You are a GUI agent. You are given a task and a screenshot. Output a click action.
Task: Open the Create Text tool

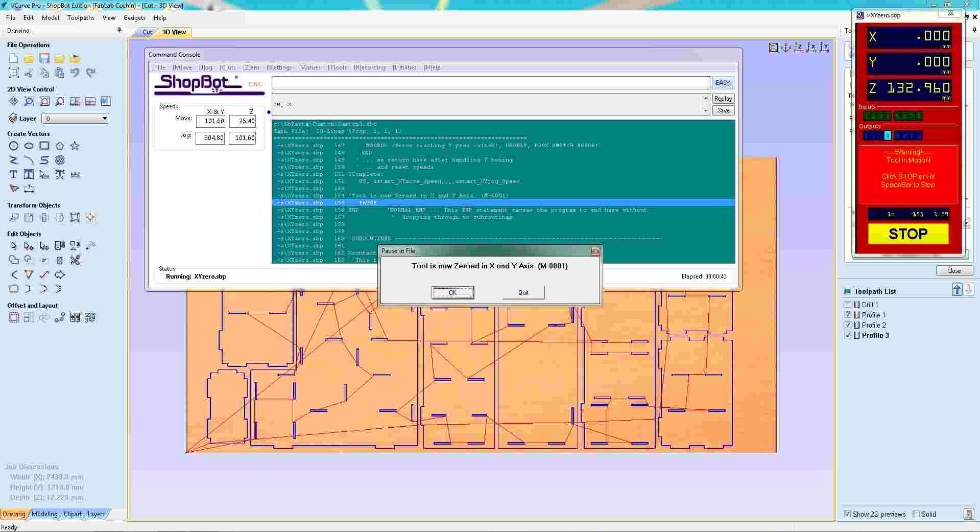click(13, 174)
